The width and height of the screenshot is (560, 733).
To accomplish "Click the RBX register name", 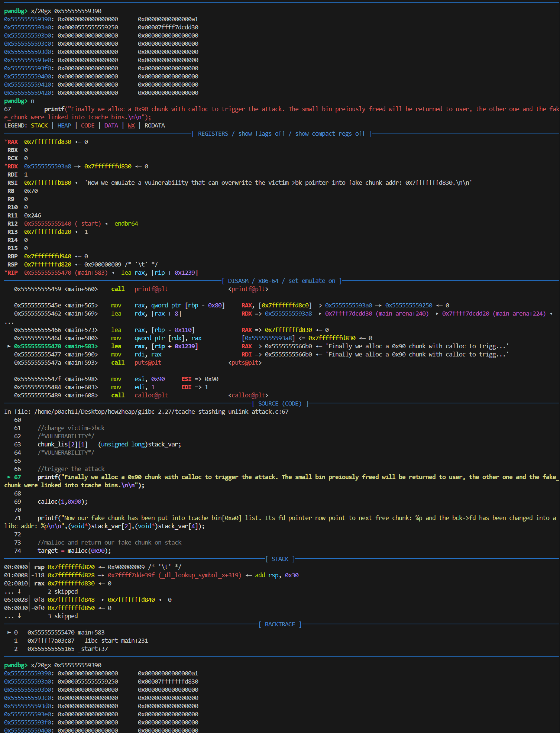I will (13, 150).
